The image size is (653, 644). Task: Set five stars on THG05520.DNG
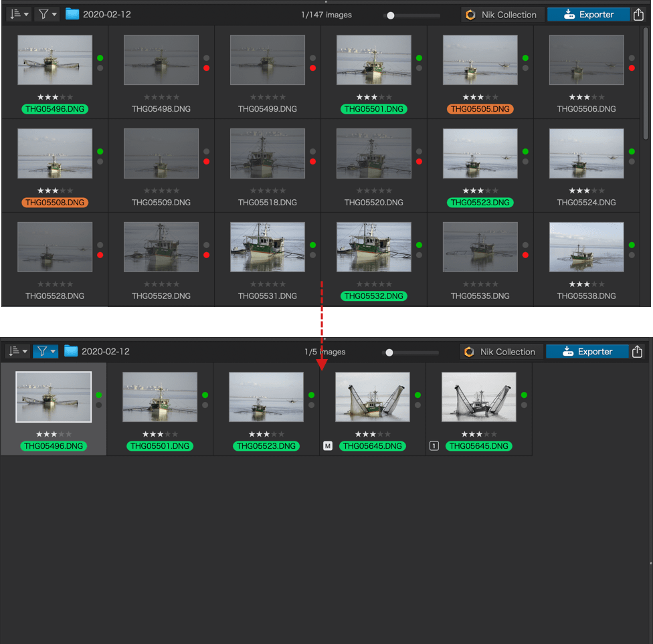389,191
